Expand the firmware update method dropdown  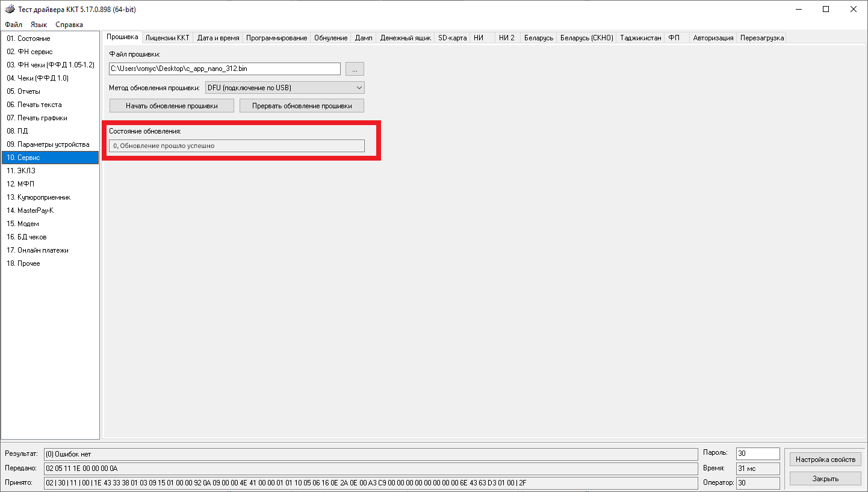click(359, 88)
